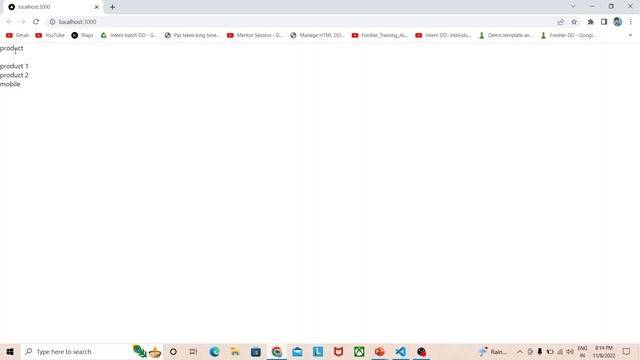Open Mail app from taskbar
Viewport: 640px width, 360px height.
pos(297,351)
